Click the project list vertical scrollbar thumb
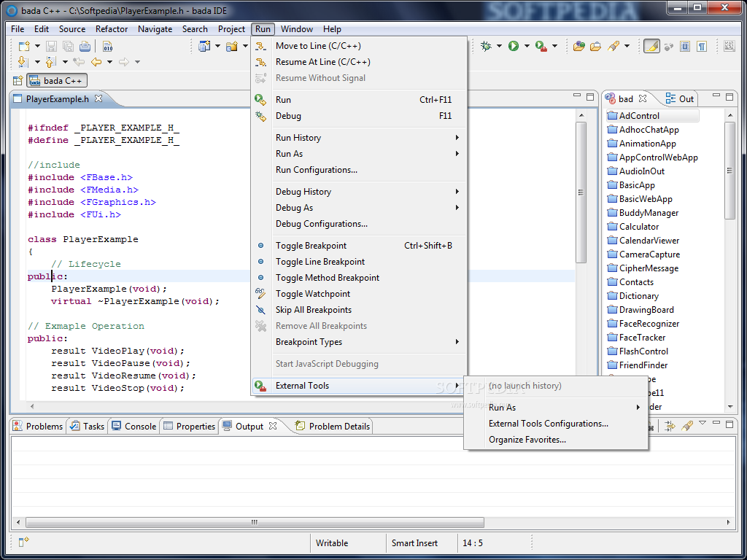Viewport: 747px width, 560px height. [x=729, y=171]
